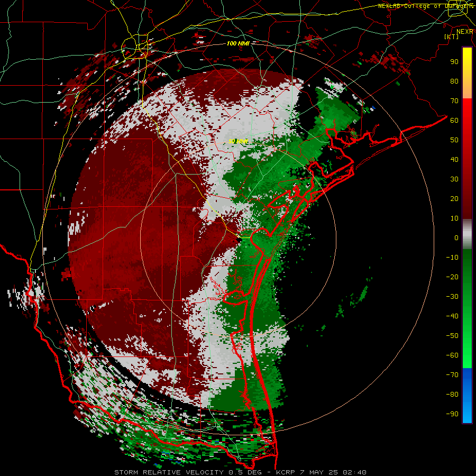Image resolution: width=476 pixels, height=476 pixels.
Task: Select the -40 value on velocity scale
Action: pos(452,316)
